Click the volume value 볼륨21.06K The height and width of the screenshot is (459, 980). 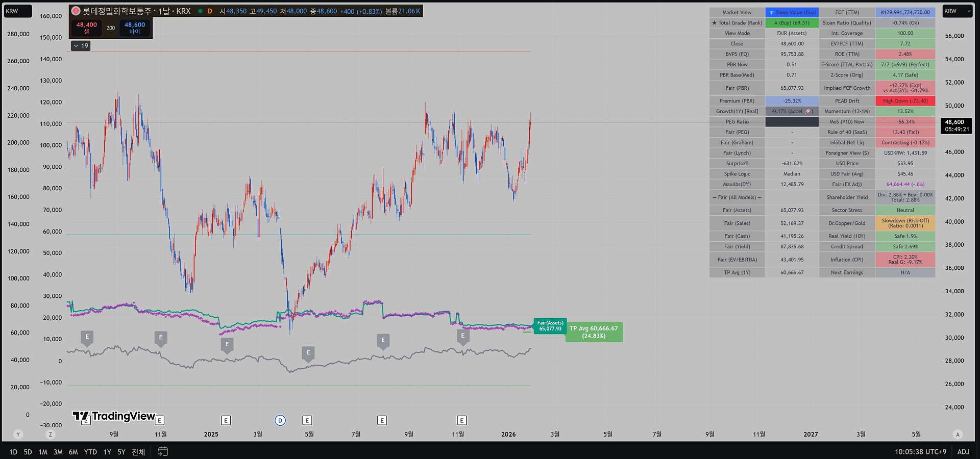pyautogui.click(x=403, y=11)
